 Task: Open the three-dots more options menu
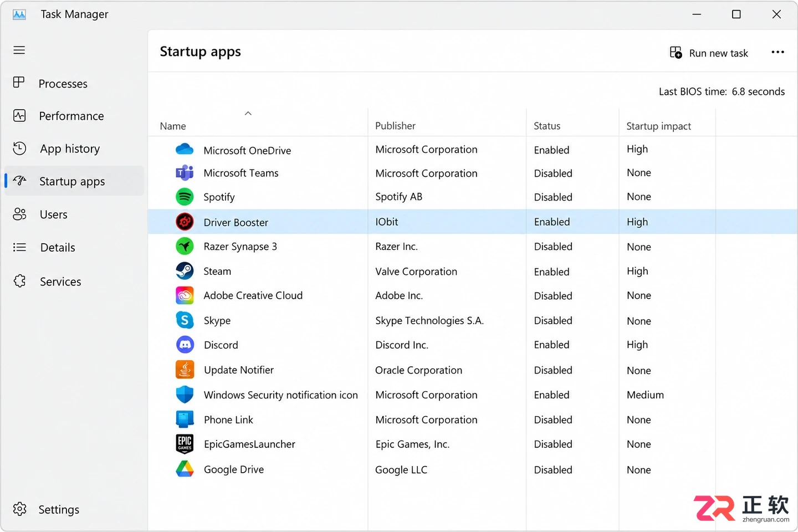(777, 52)
